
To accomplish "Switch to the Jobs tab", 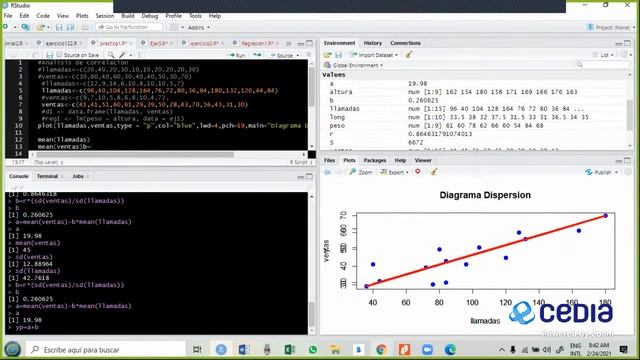I will click(x=78, y=176).
